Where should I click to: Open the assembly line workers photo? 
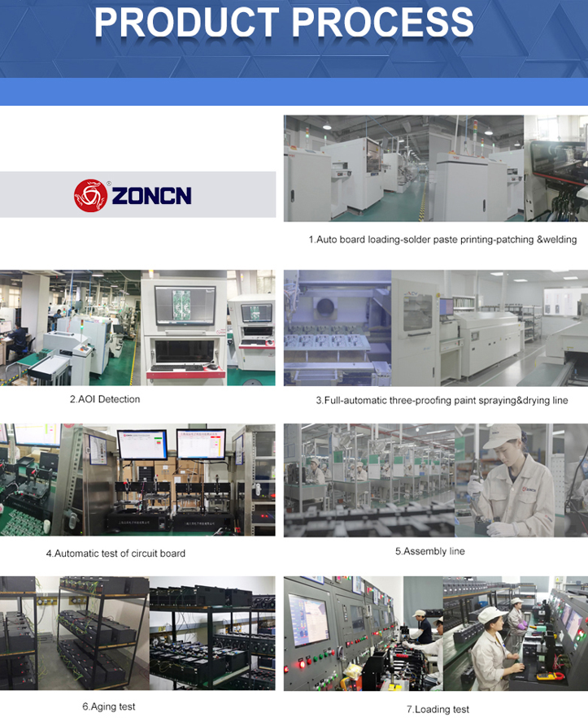(436, 480)
